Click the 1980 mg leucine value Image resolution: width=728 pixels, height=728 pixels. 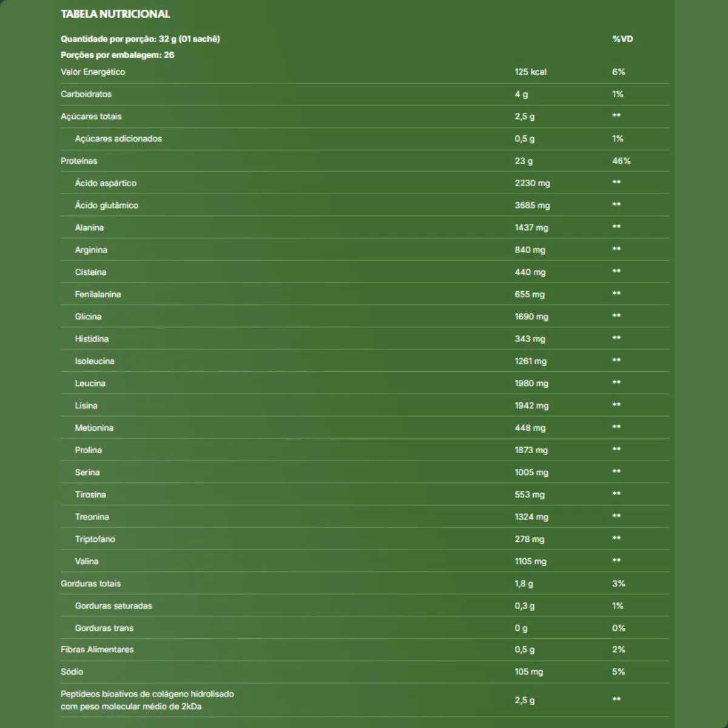pos(531,383)
